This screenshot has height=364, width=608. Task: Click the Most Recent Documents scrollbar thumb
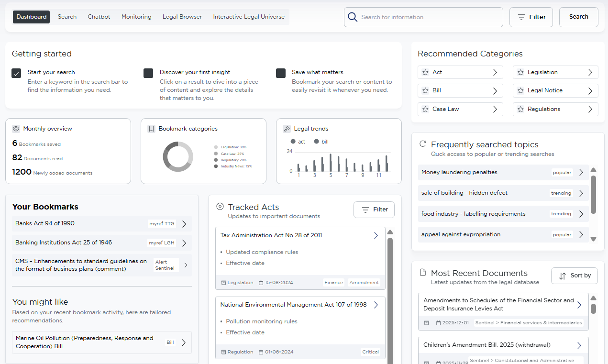[x=593, y=309]
